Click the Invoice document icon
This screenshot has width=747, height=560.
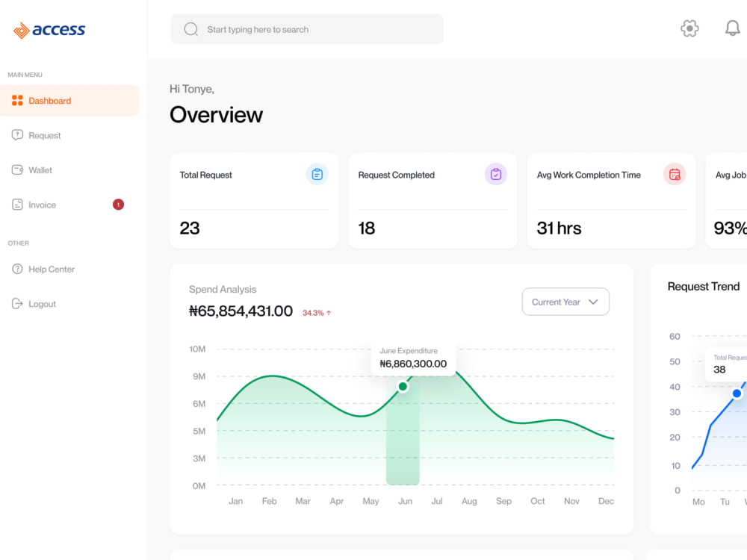[17, 205]
